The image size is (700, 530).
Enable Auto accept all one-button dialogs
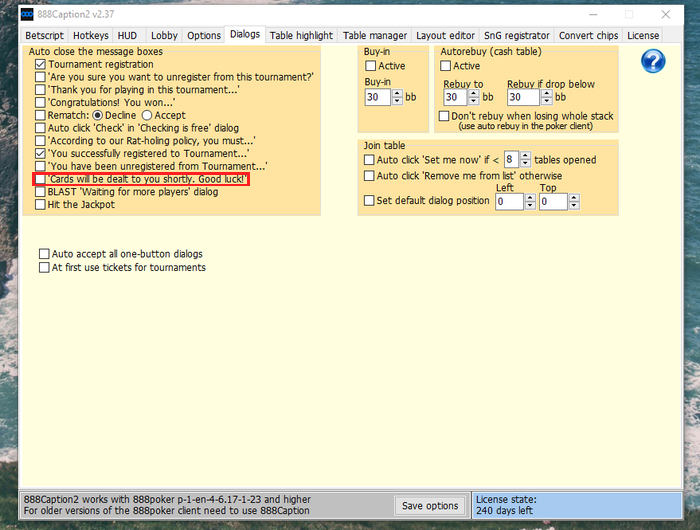(x=44, y=254)
